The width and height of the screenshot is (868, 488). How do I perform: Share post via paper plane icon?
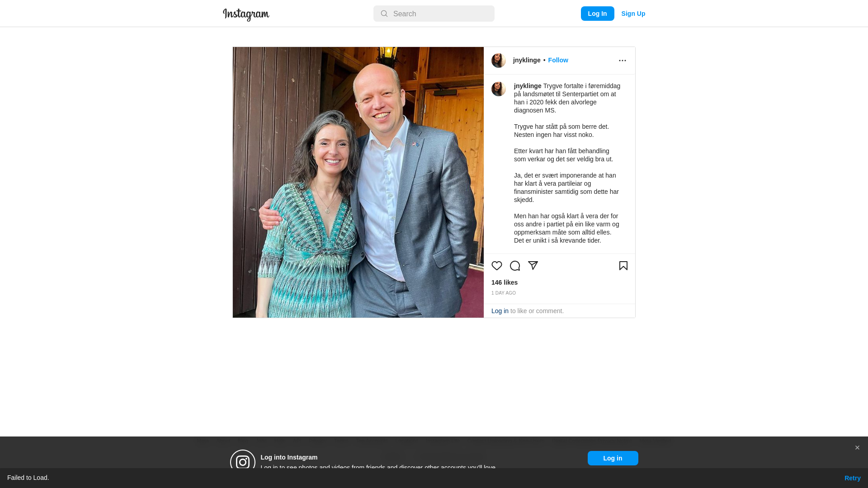[x=533, y=266]
